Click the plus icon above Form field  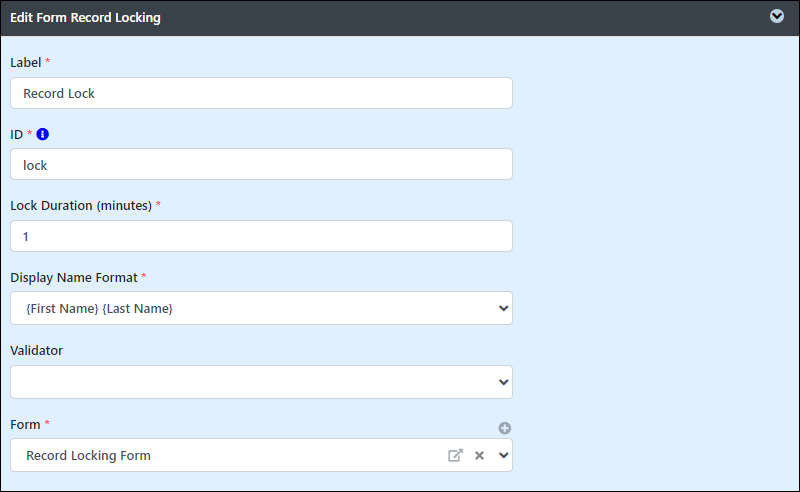tap(505, 428)
